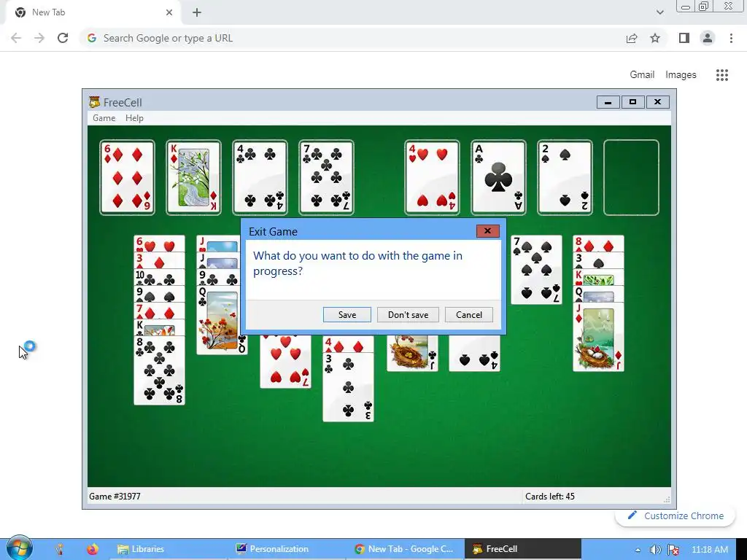Screen dimensions: 747x560
Task: Select the Jack of clubs card
Action: (413, 354)
